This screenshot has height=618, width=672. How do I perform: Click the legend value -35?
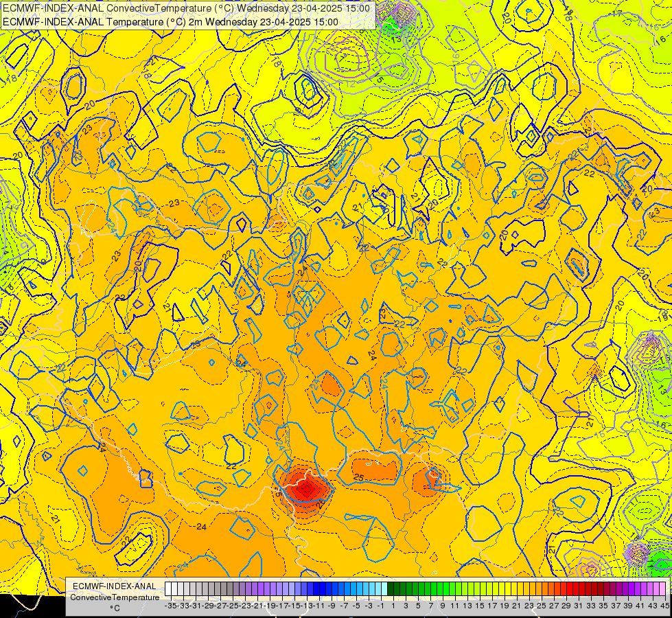tap(172, 606)
